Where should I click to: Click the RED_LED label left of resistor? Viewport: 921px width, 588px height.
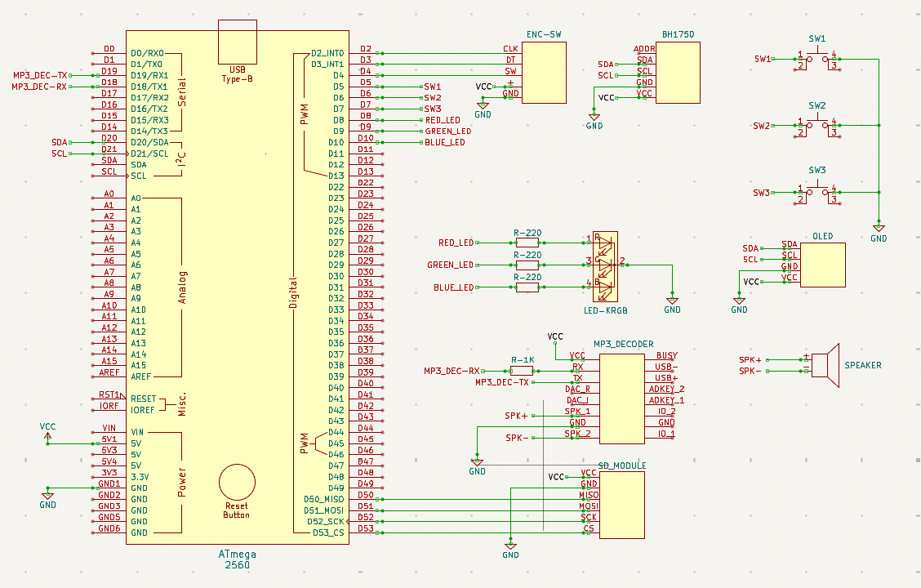pos(456,243)
